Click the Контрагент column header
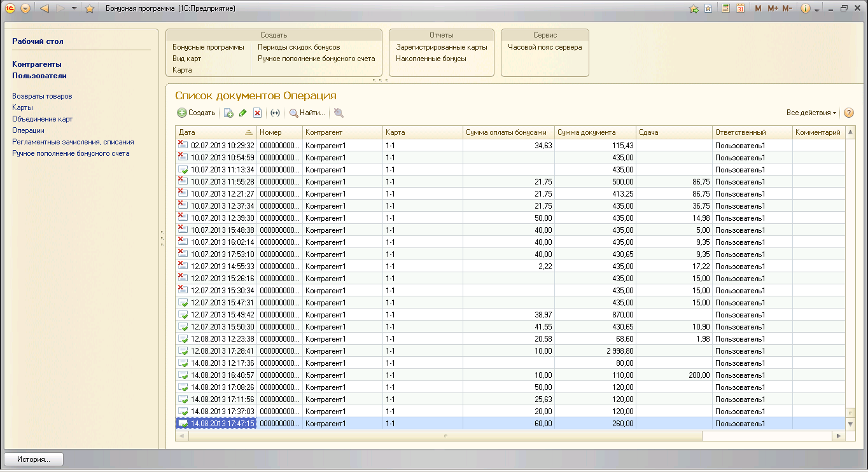The height and width of the screenshot is (472, 868). [342, 132]
